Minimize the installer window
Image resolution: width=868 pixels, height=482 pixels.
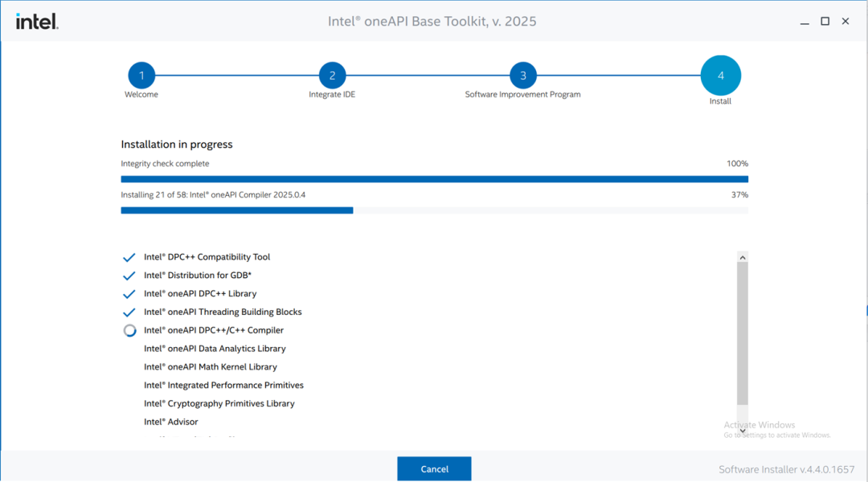pyautogui.click(x=805, y=22)
